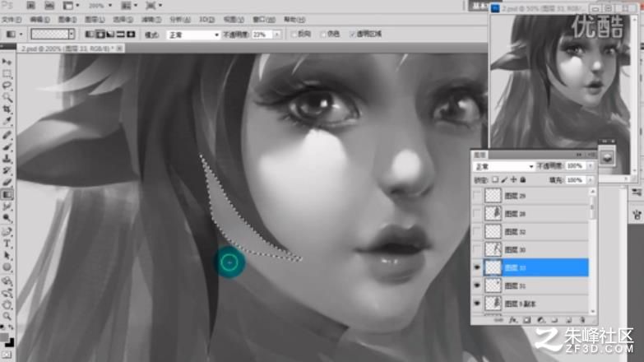Select the Zoom tool at toolbox bottom

(x=7, y=316)
